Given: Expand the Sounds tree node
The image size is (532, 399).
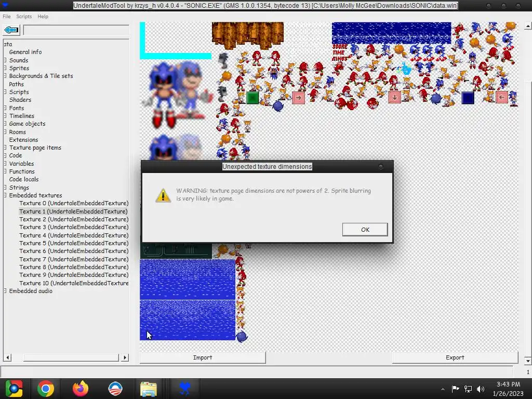Looking at the screenshot, I should pyautogui.click(x=5, y=60).
